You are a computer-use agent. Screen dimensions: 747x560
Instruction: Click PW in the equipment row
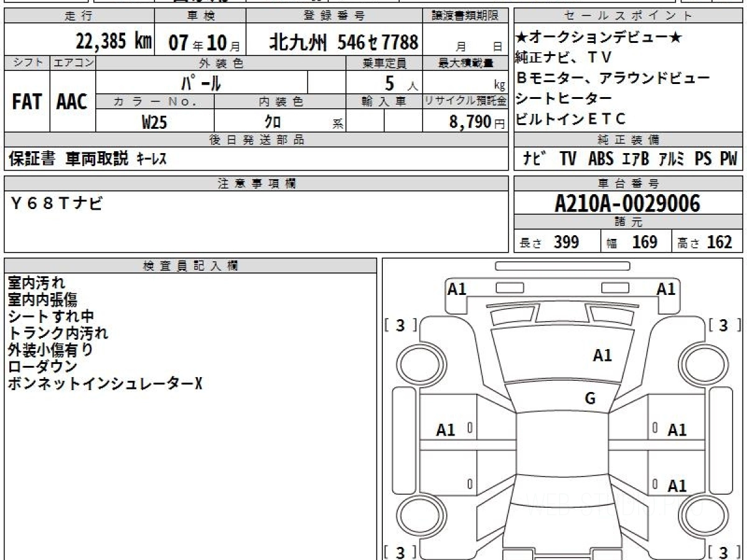pos(728,159)
